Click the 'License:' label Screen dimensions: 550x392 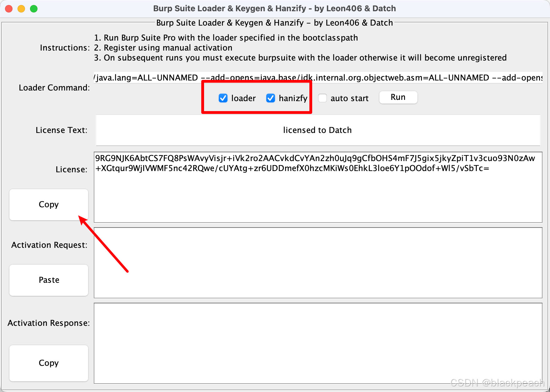(72, 169)
